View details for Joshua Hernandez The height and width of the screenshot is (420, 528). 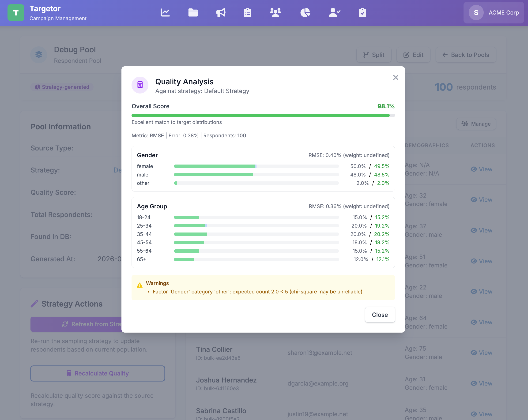(x=482, y=383)
